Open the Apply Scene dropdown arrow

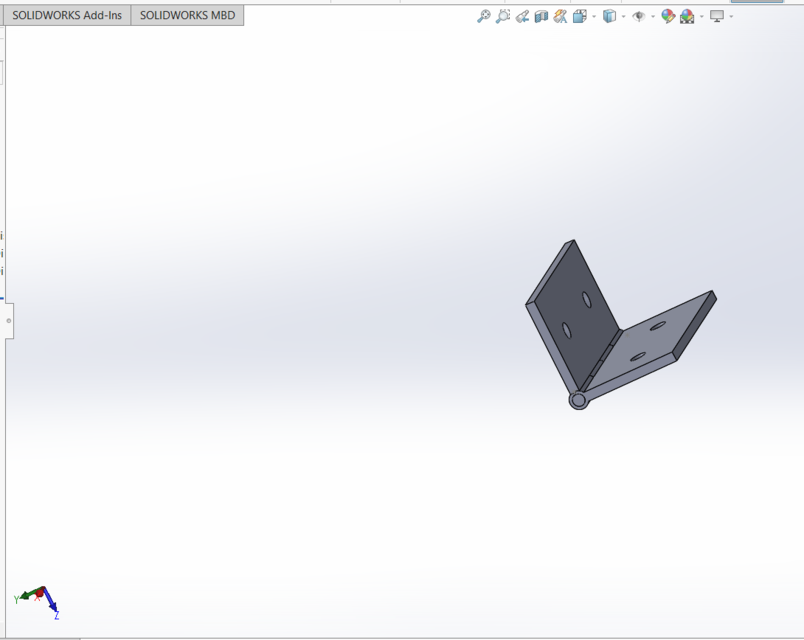click(700, 15)
